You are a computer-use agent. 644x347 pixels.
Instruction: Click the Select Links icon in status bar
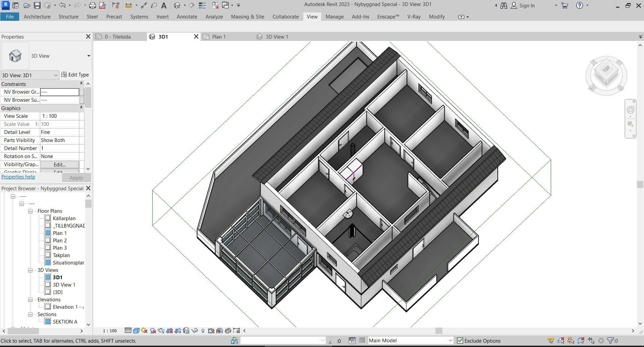coord(550,341)
